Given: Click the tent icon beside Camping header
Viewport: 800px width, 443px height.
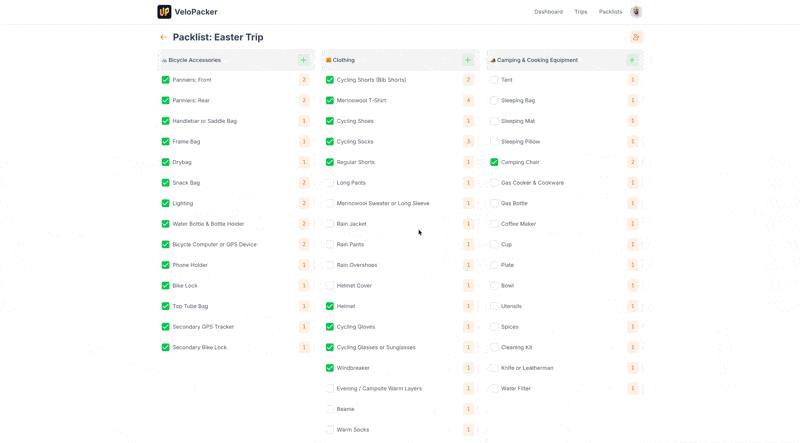Looking at the screenshot, I should click(493, 60).
